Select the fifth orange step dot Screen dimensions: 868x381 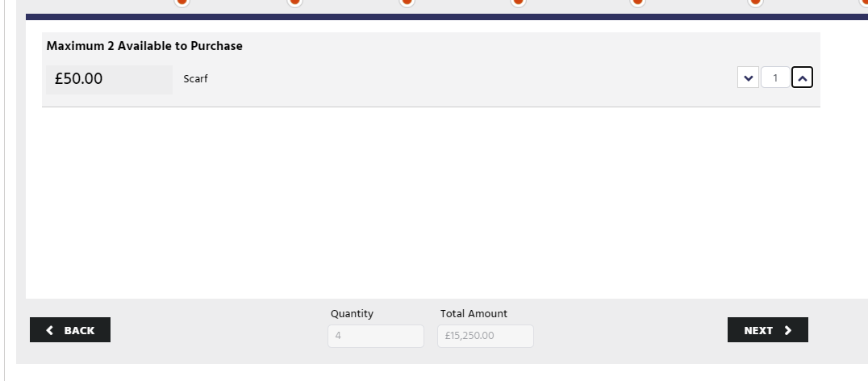pos(637,2)
